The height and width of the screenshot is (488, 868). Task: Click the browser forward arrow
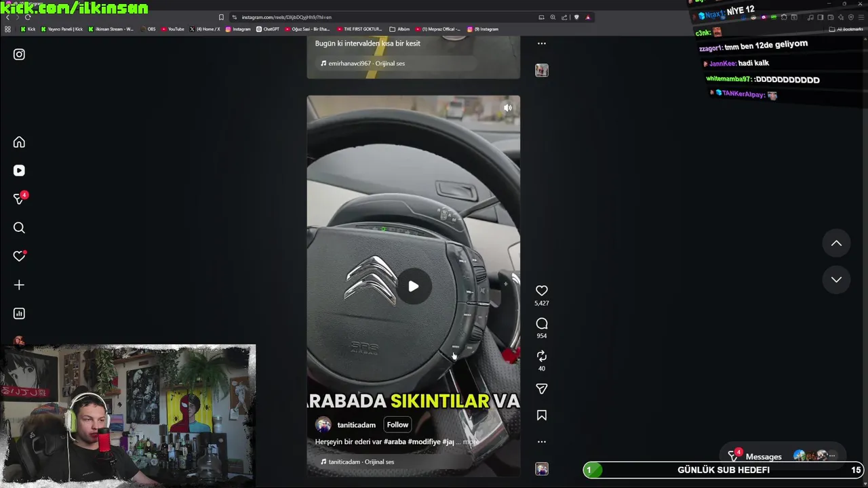pyautogui.click(x=18, y=17)
